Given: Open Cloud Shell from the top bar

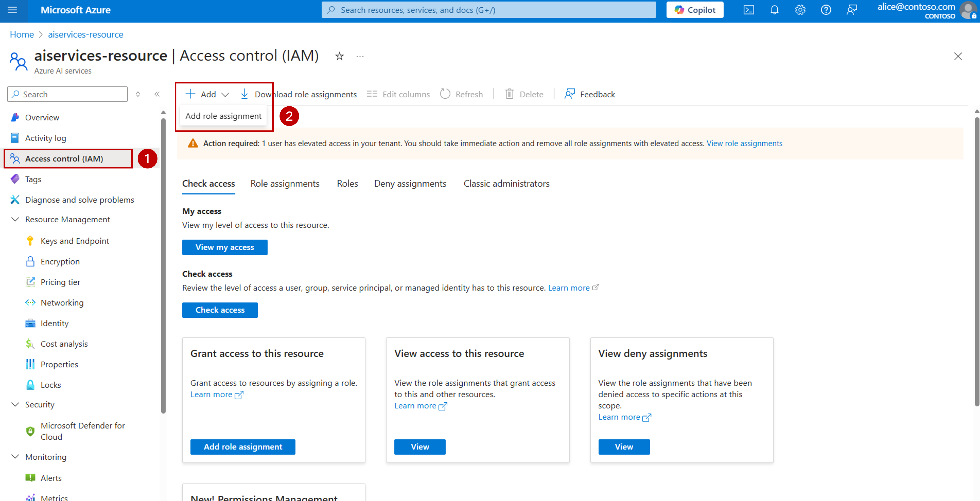Looking at the screenshot, I should coord(748,10).
